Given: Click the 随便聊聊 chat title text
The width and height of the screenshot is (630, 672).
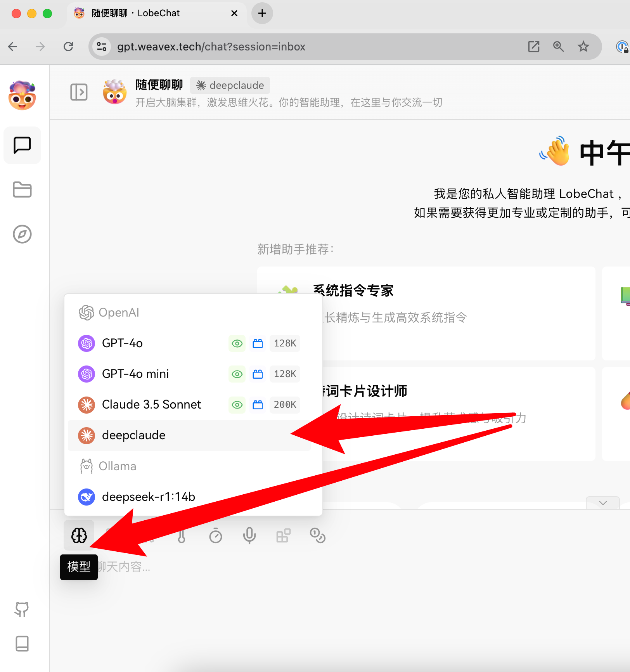Looking at the screenshot, I should (159, 85).
